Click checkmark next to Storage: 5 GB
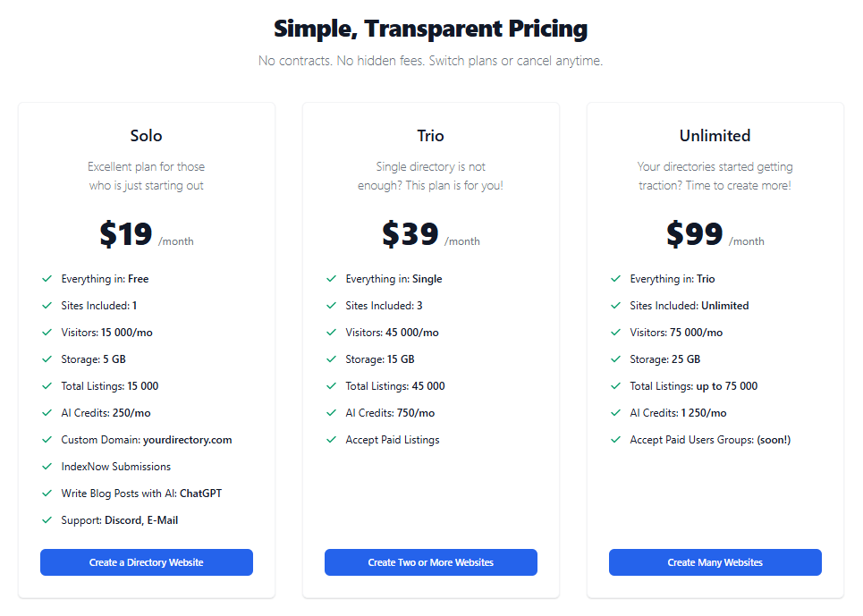The height and width of the screenshot is (616, 863). pos(47,359)
